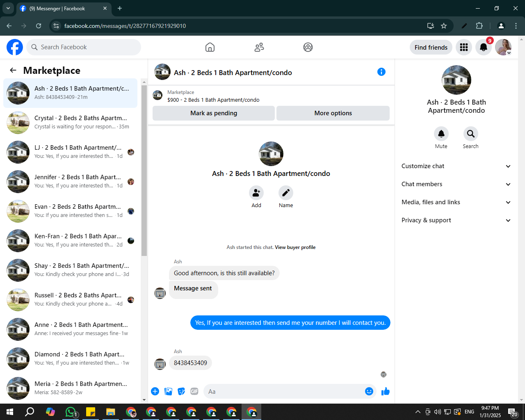This screenshot has height=420, width=525.
Task: Click the listing thumbnail in right panel
Action: pyautogui.click(x=457, y=80)
